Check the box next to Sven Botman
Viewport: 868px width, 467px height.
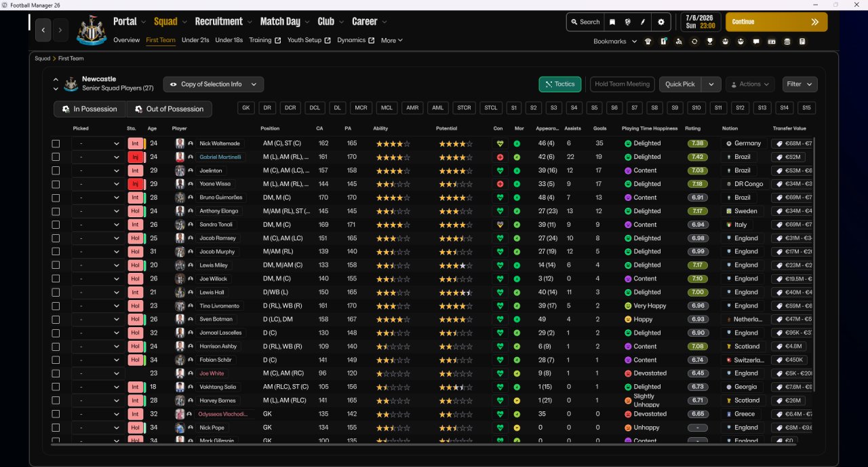pyautogui.click(x=56, y=320)
